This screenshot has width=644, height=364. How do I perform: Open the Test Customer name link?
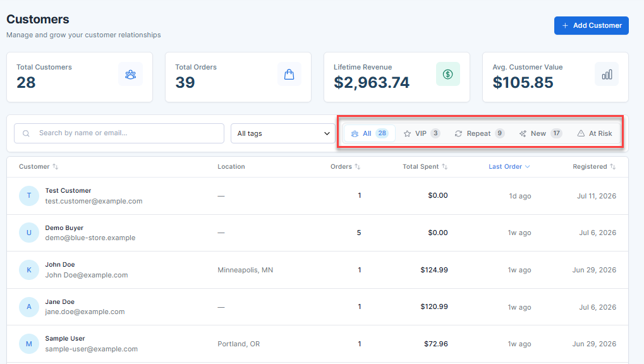[x=68, y=191]
